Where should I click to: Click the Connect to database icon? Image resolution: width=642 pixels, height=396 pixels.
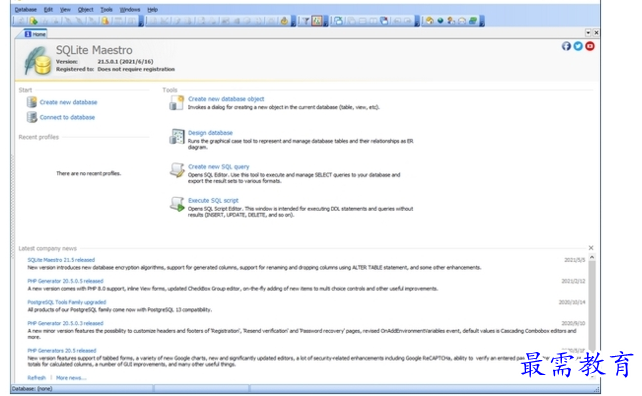tap(32, 117)
